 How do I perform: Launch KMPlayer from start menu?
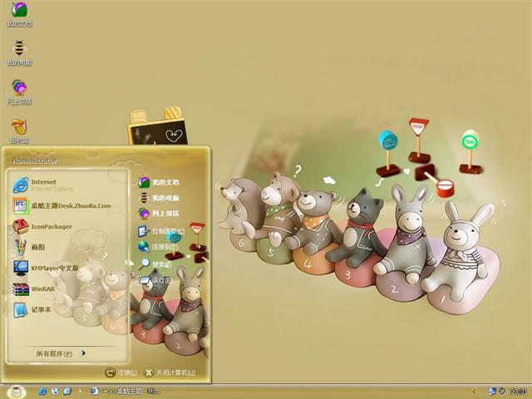point(47,268)
